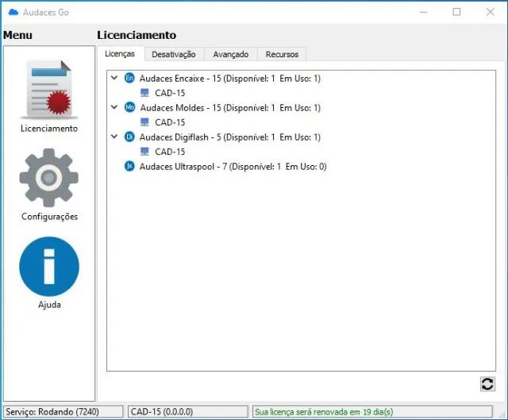Screen dimensions: 508x420
Task: Click the license renewal status message
Action: click(x=323, y=412)
